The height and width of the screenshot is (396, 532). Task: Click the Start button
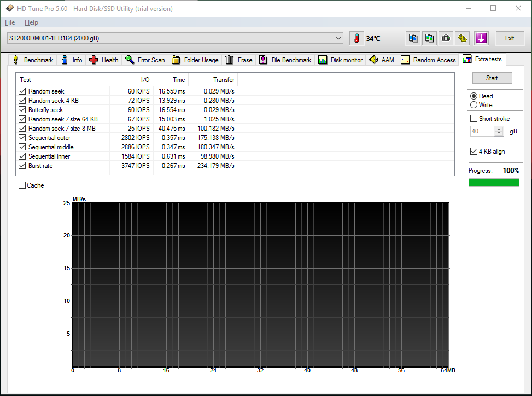point(492,78)
